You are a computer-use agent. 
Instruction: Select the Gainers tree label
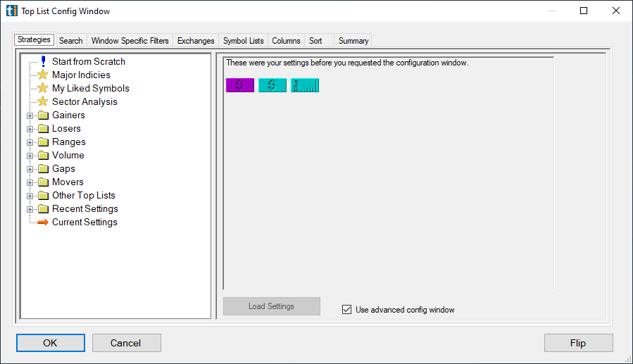point(68,115)
